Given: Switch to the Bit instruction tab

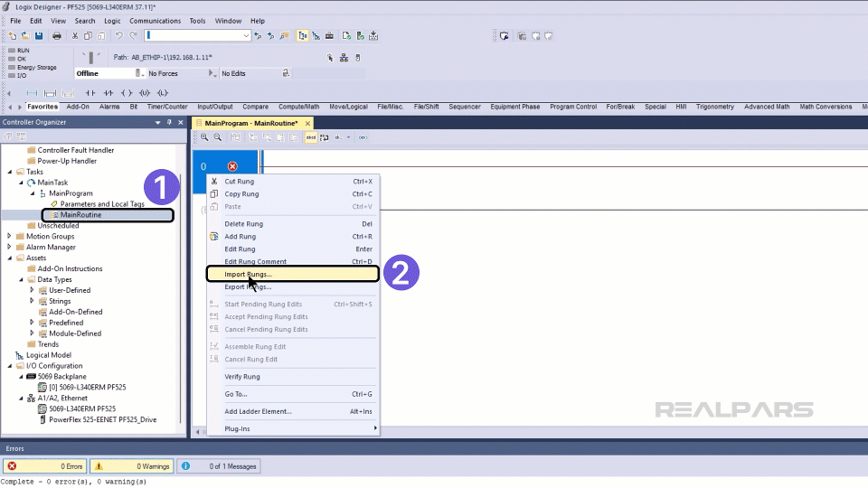Looking at the screenshot, I should (x=134, y=107).
